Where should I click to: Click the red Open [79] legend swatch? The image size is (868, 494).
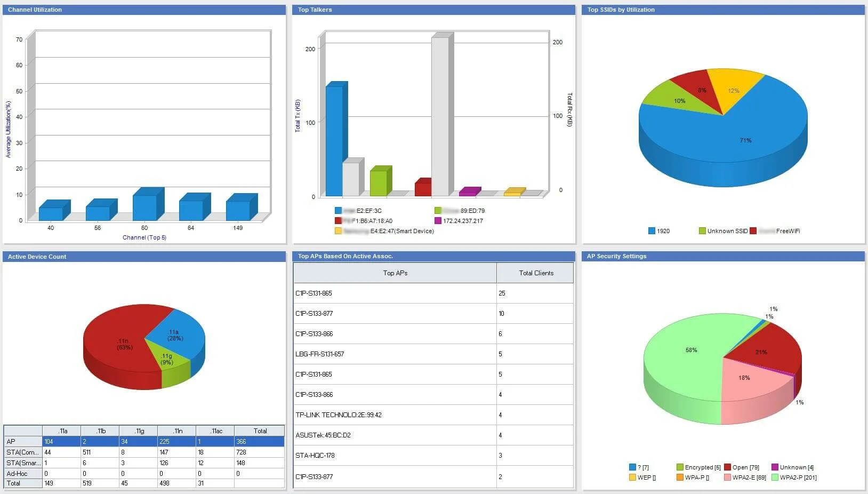[727, 467]
